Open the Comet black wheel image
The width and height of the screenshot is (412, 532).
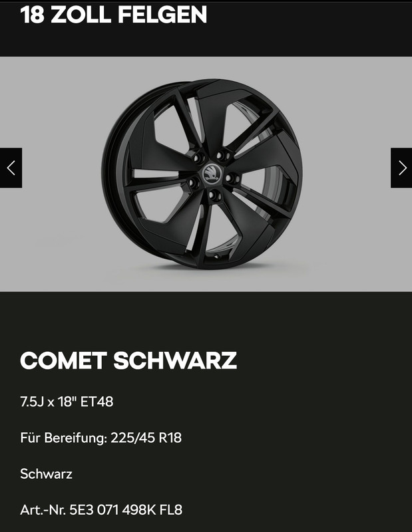202,174
